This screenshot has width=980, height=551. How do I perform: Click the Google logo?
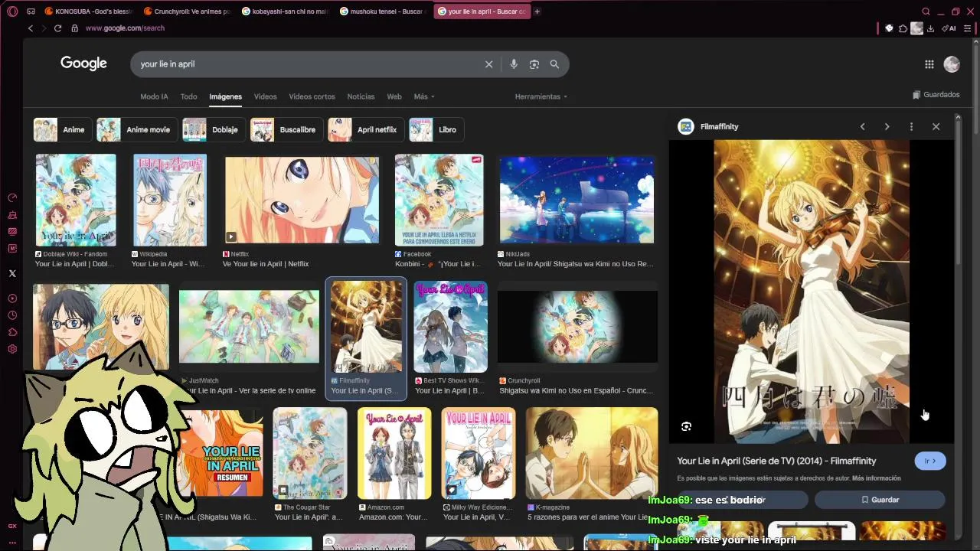tap(83, 64)
